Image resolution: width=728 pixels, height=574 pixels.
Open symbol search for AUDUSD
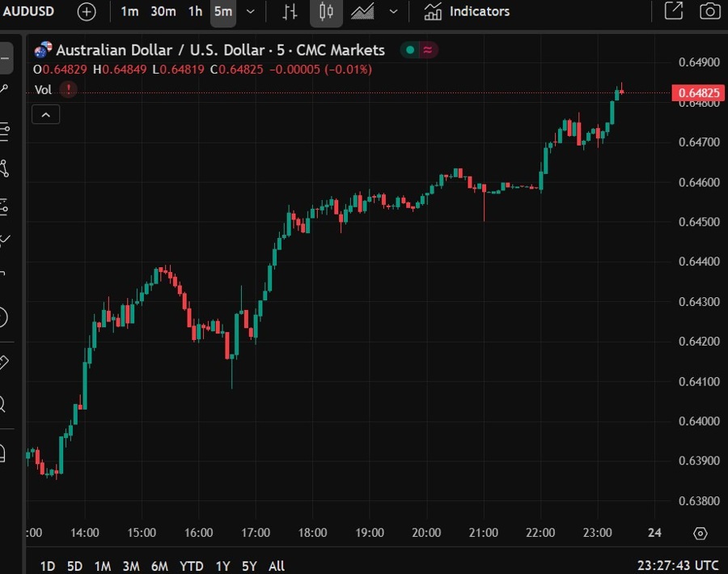(x=28, y=11)
